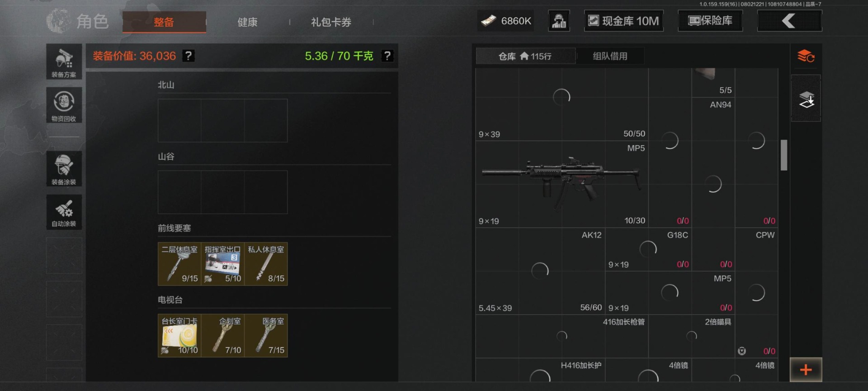Select the 组队借用 tab

[610, 56]
